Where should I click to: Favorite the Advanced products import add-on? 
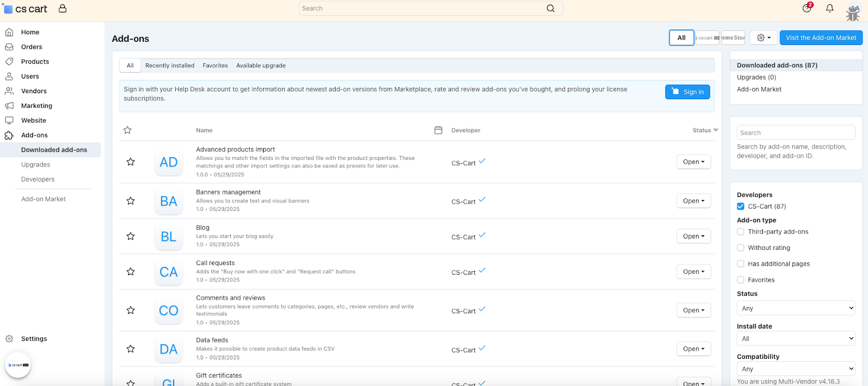click(131, 162)
